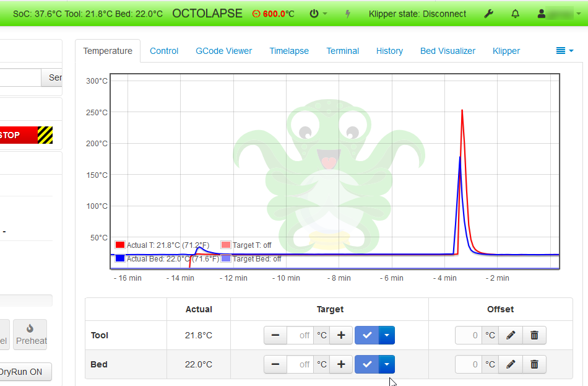Open the GCode Viewer tab
Screen dimensions: 588x386
(224, 51)
